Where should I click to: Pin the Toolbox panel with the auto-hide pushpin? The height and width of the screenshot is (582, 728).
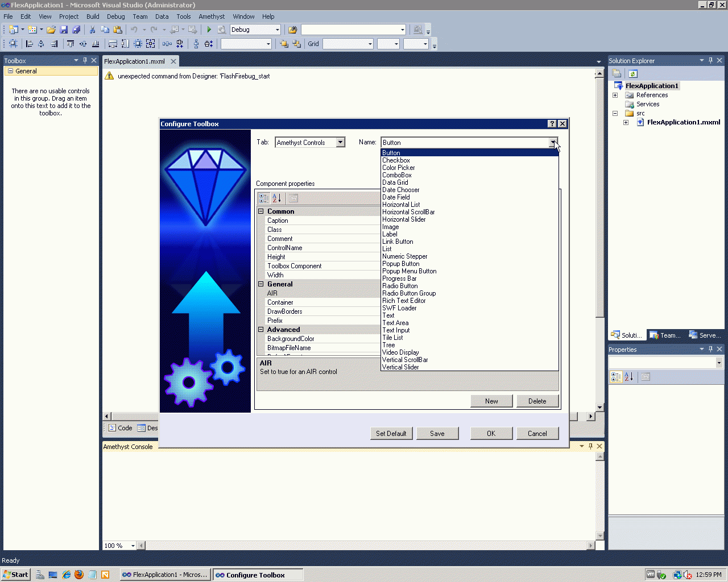pos(85,60)
